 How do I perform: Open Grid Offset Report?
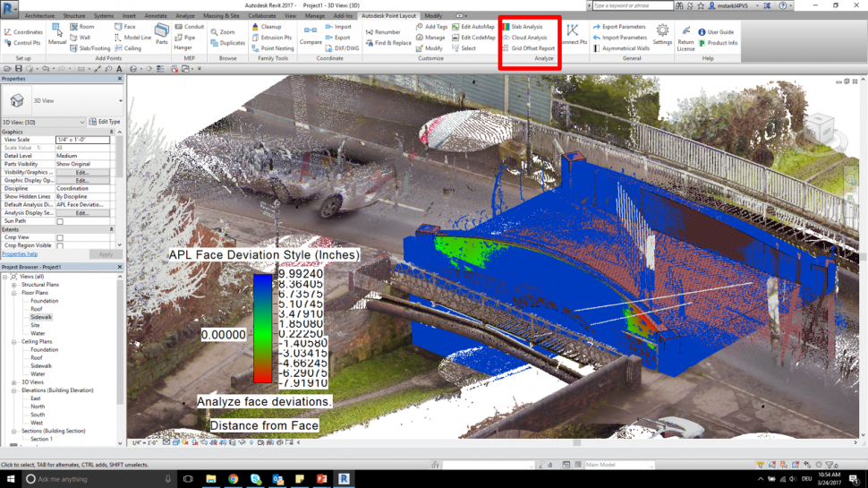point(528,48)
